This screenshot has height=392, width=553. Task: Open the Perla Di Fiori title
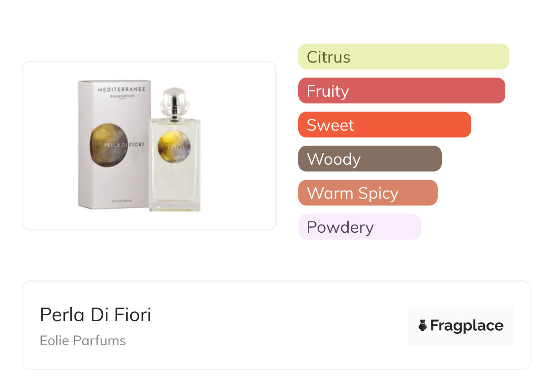coord(95,314)
